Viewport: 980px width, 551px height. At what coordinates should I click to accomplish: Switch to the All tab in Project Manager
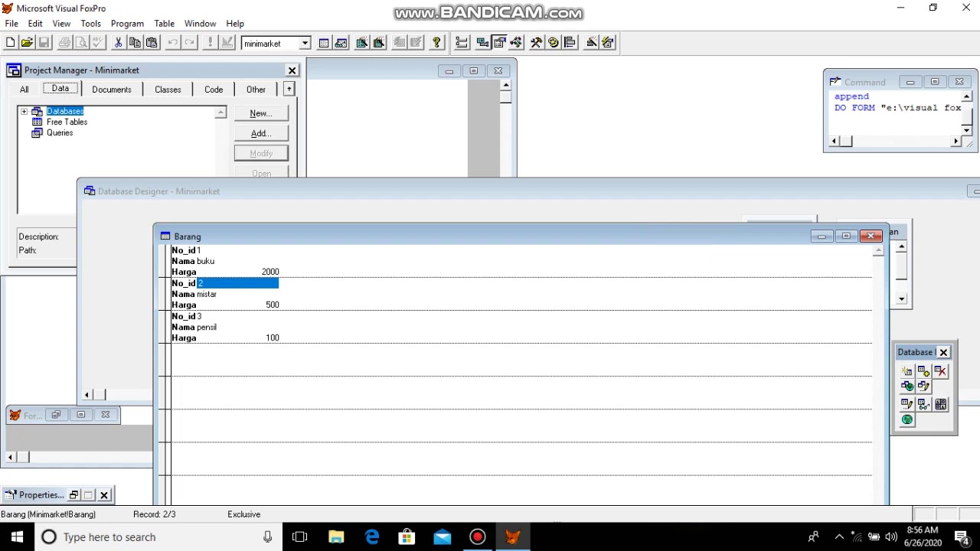click(x=24, y=90)
